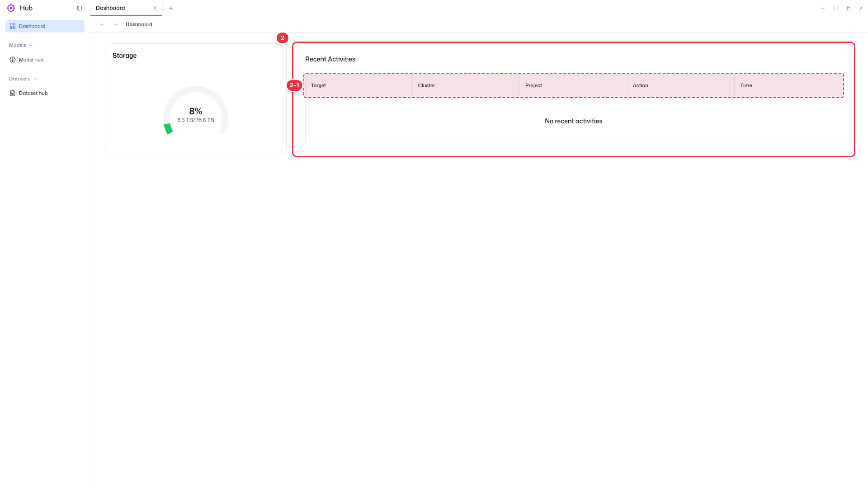Click the 6.3 TB/76.8 TB text
The height and width of the screenshot is (488, 868).
point(196,120)
